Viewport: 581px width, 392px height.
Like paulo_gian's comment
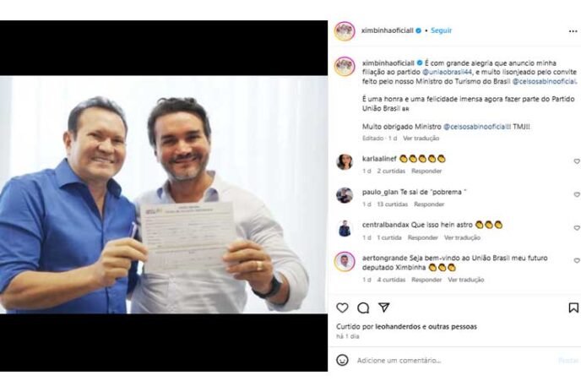577,194
